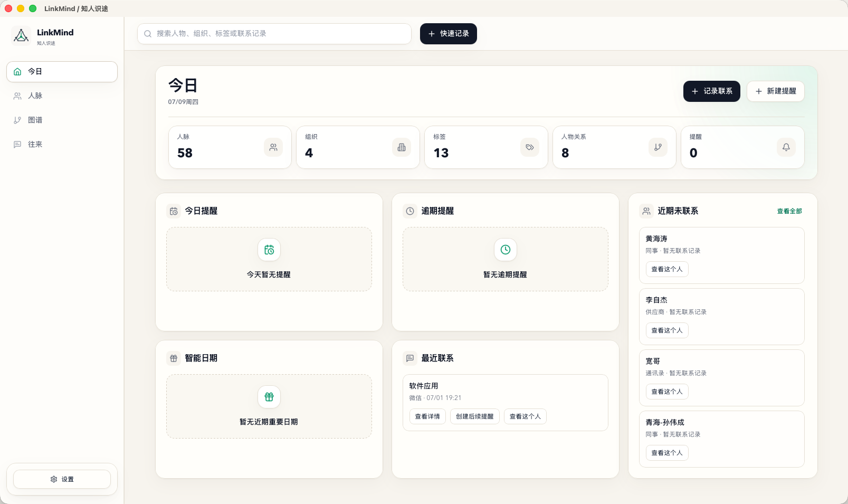Click the name 宽哥

coord(653,362)
